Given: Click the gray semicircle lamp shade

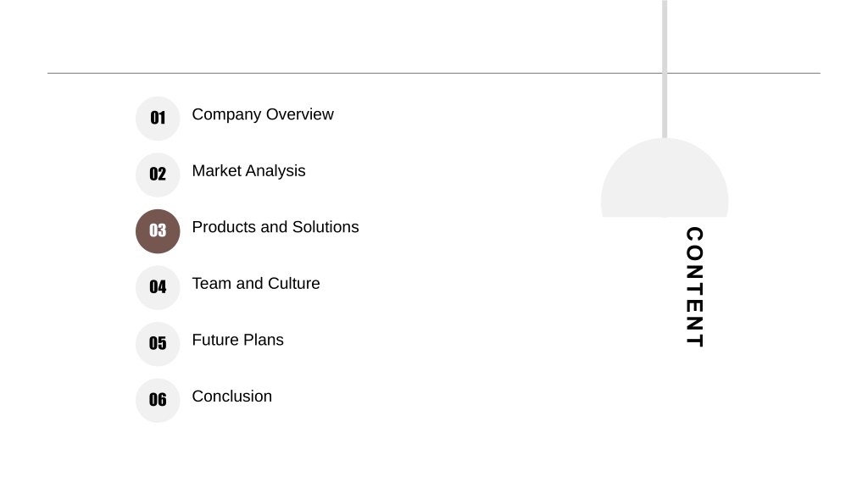Looking at the screenshot, I should pos(665,178).
